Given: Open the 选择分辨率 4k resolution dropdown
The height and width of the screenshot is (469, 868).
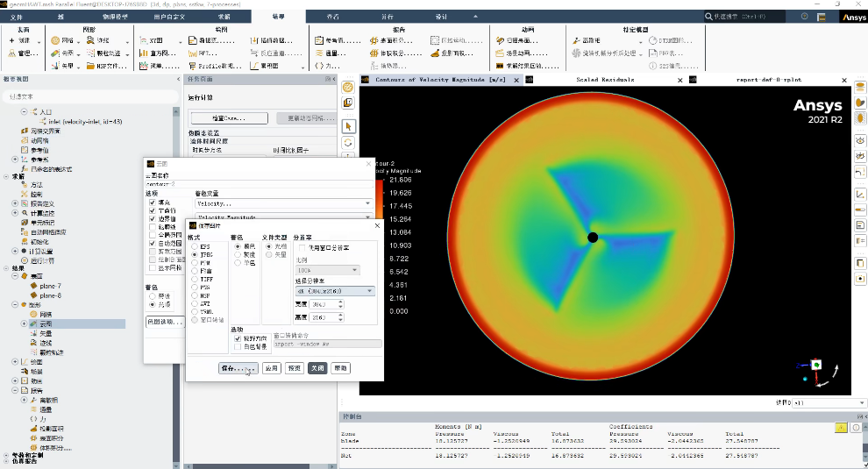Looking at the screenshot, I should coord(335,291).
